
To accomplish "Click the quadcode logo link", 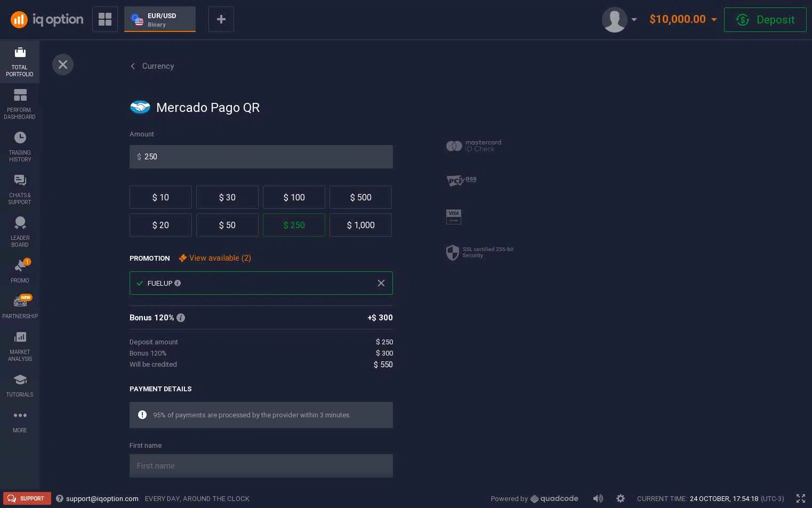I will tap(554, 499).
